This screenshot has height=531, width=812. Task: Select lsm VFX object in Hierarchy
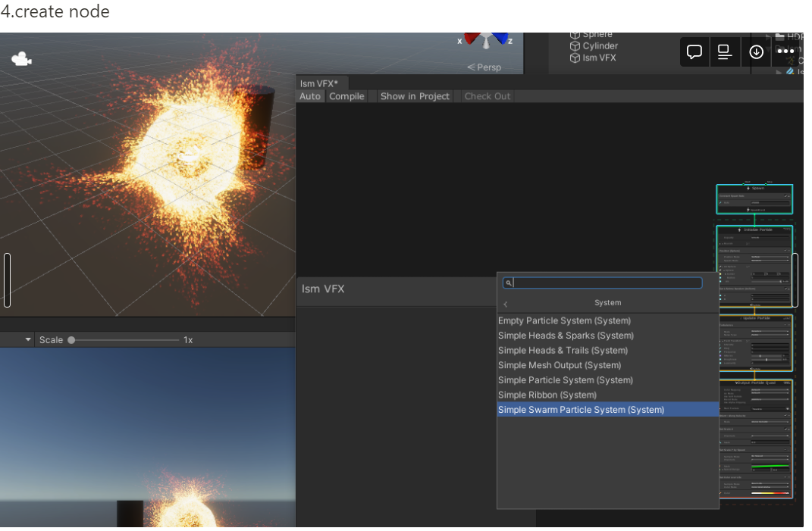coord(599,58)
